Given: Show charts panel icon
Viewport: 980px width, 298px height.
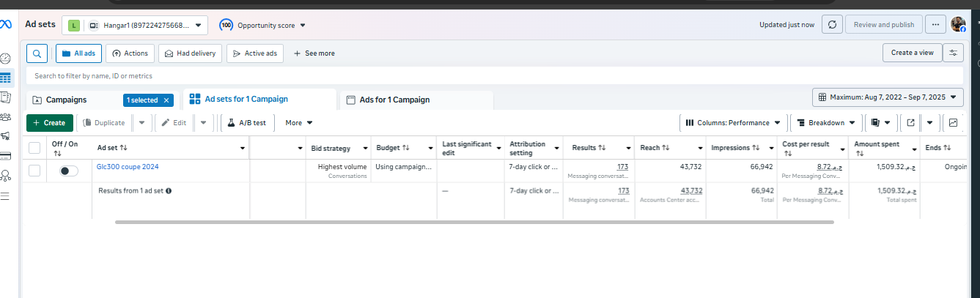Looking at the screenshot, I should click(954, 123).
